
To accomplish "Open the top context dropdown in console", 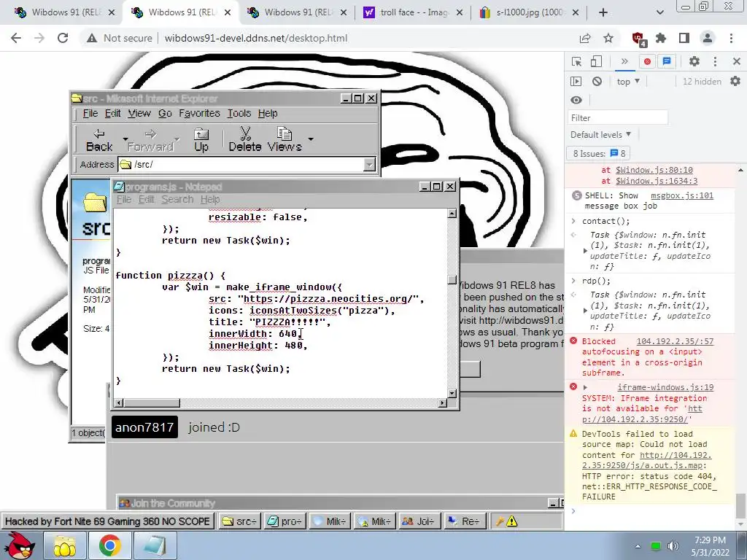I will tap(628, 82).
